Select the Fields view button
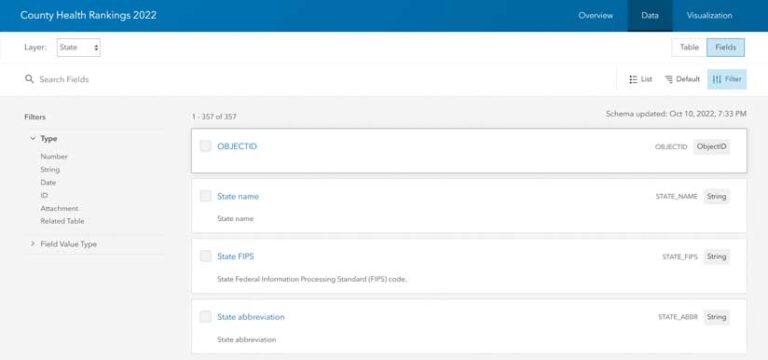Screen dimensions: 768x360 point(725,48)
